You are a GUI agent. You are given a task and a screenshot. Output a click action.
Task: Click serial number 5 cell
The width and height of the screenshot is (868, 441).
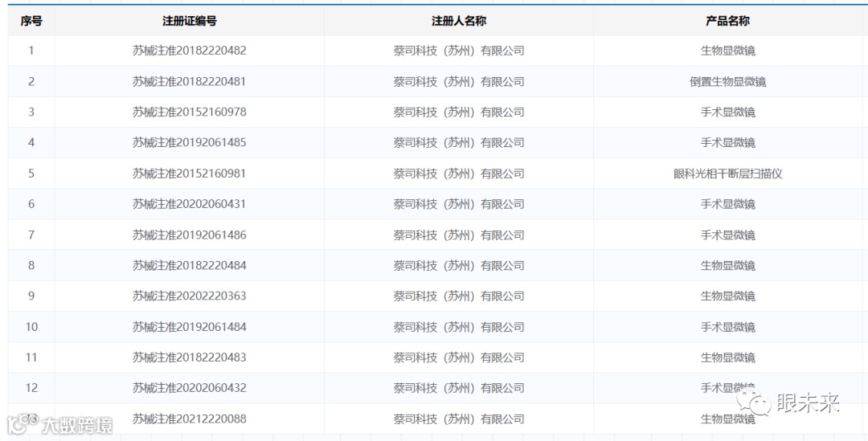[31, 174]
